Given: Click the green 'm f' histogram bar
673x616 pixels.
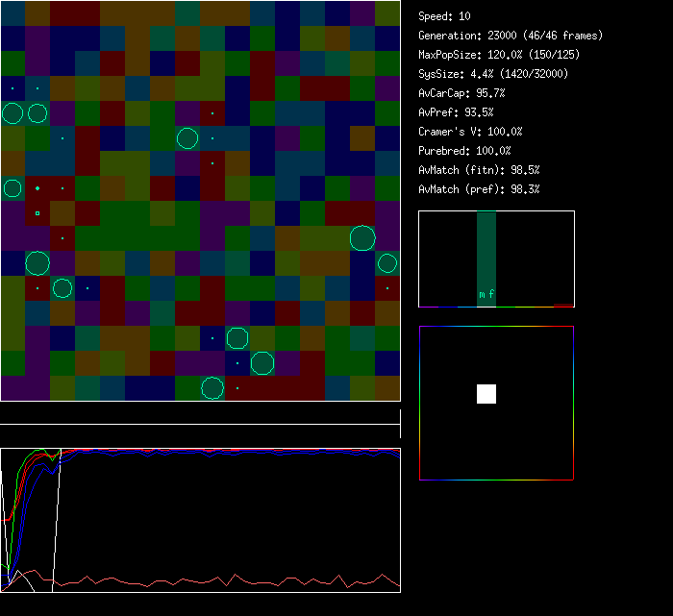Looking at the screenshot, I should (x=486, y=259).
